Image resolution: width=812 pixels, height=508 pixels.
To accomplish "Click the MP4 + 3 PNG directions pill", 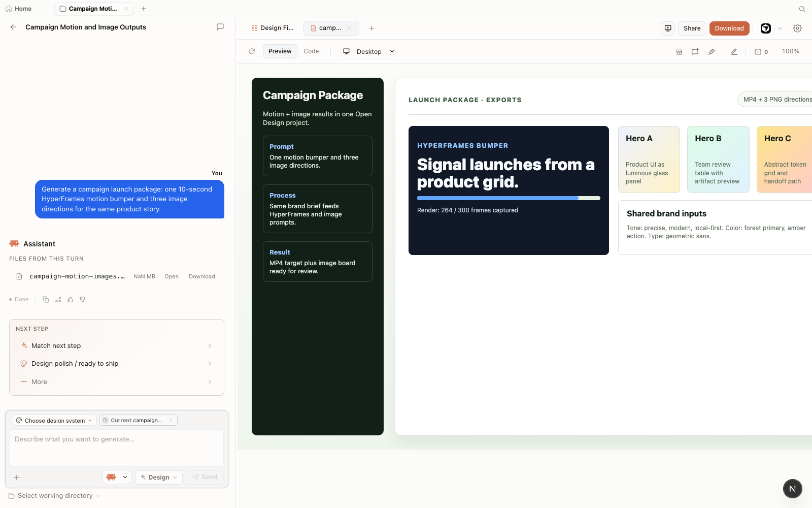I will point(775,100).
